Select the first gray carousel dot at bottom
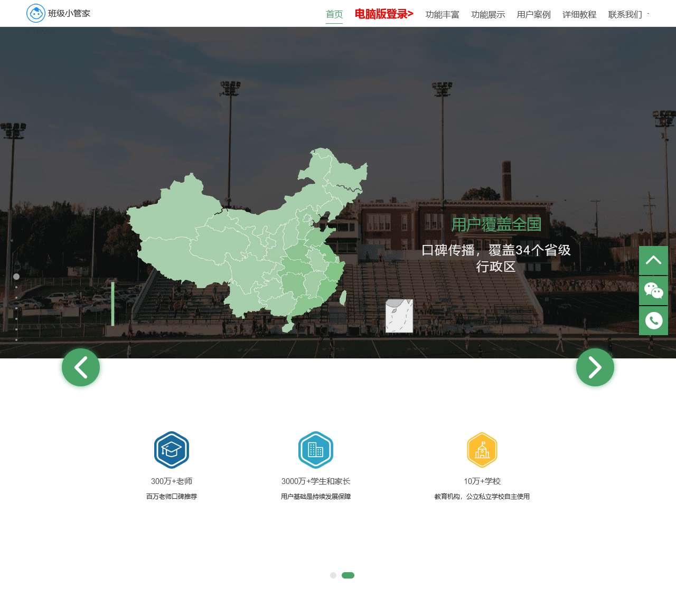Screen dimensions: 676x616 click(333, 575)
